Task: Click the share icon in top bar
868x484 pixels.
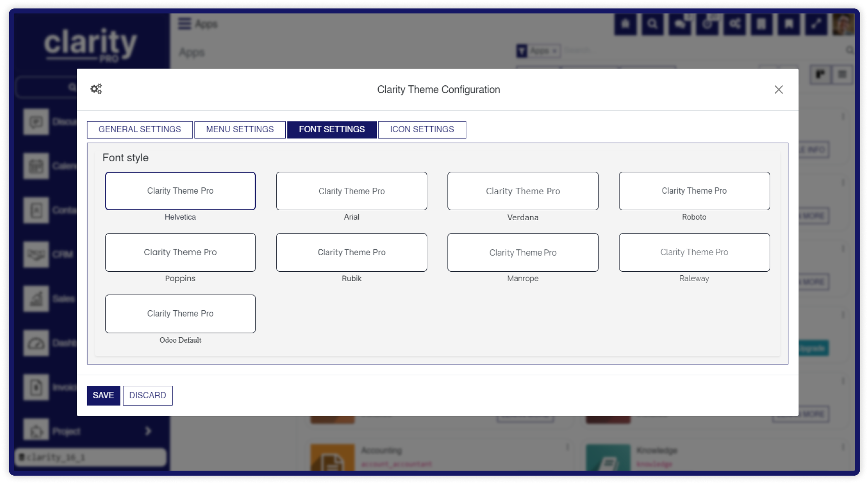Action: pos(734,24)
